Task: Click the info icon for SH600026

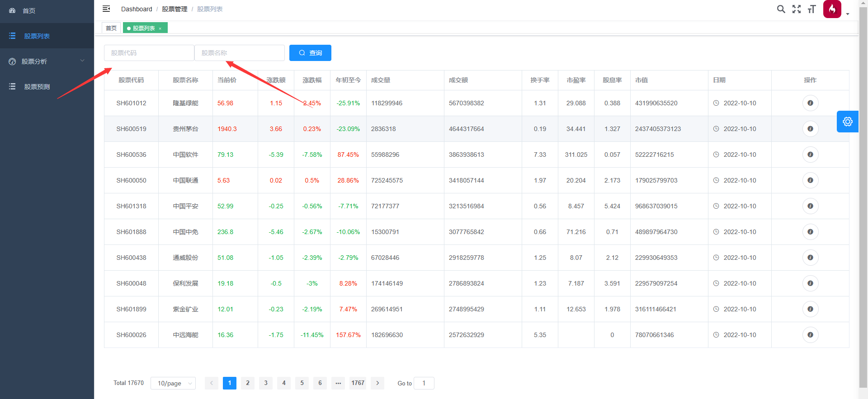Action: 810,335
